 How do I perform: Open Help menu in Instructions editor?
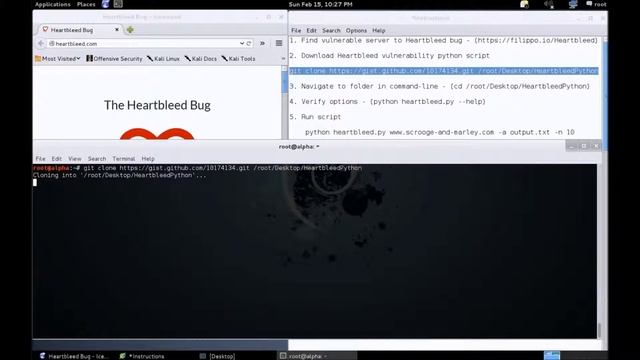click(379, 31)
